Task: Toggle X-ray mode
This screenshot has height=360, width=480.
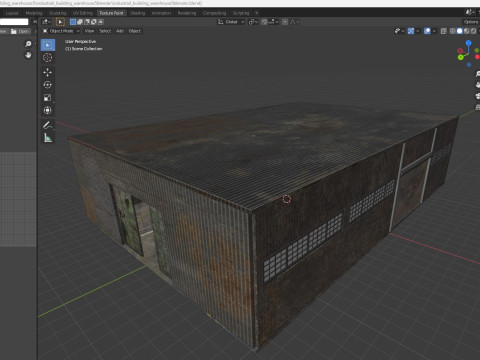Action: tap(444, 31)
